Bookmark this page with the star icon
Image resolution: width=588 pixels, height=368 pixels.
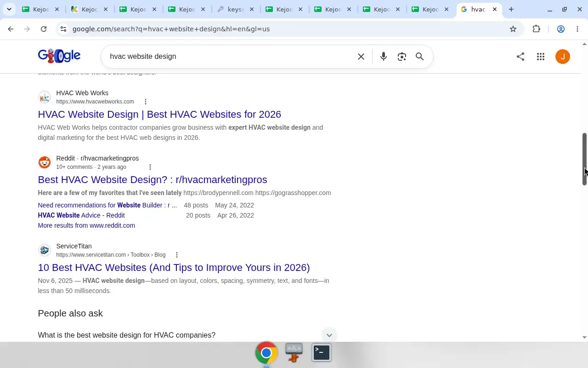[513, 29]
